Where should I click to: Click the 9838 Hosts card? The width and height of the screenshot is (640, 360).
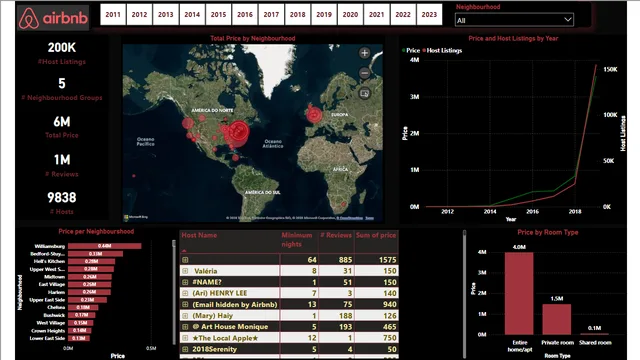click(62, 203)
